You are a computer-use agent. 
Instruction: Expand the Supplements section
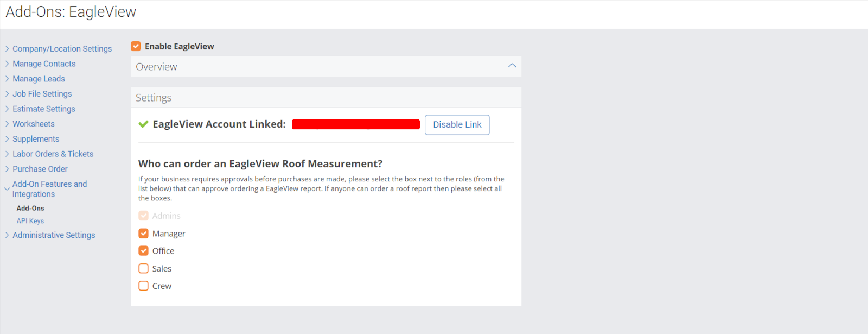pyautogui.click(x=32, y=139)
